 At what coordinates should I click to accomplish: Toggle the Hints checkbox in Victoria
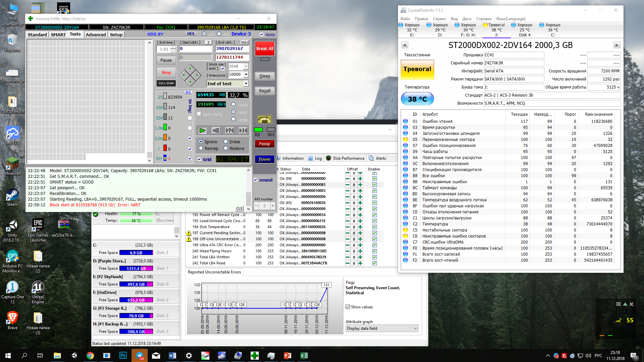click(x=262, y=35)
